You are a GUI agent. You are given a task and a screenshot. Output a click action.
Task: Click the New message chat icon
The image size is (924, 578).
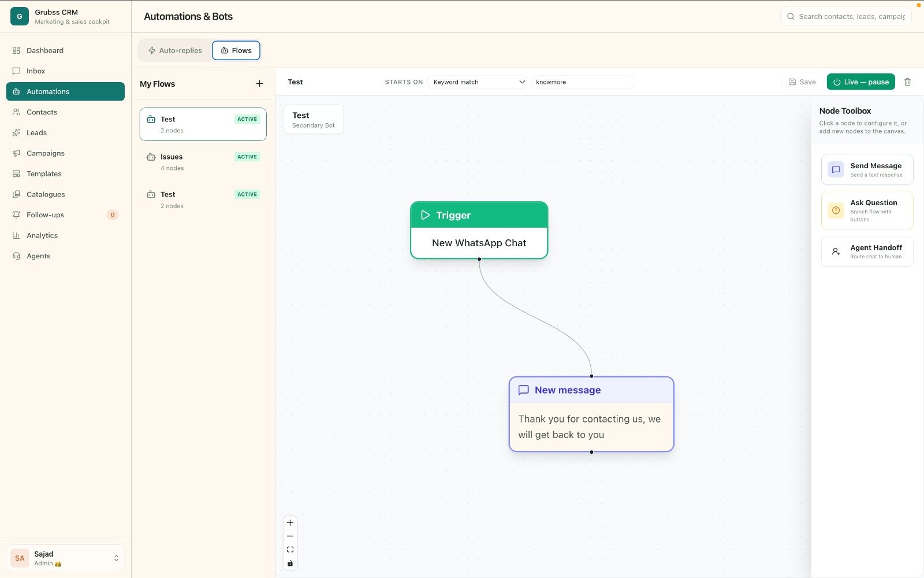tap(524, 390)
